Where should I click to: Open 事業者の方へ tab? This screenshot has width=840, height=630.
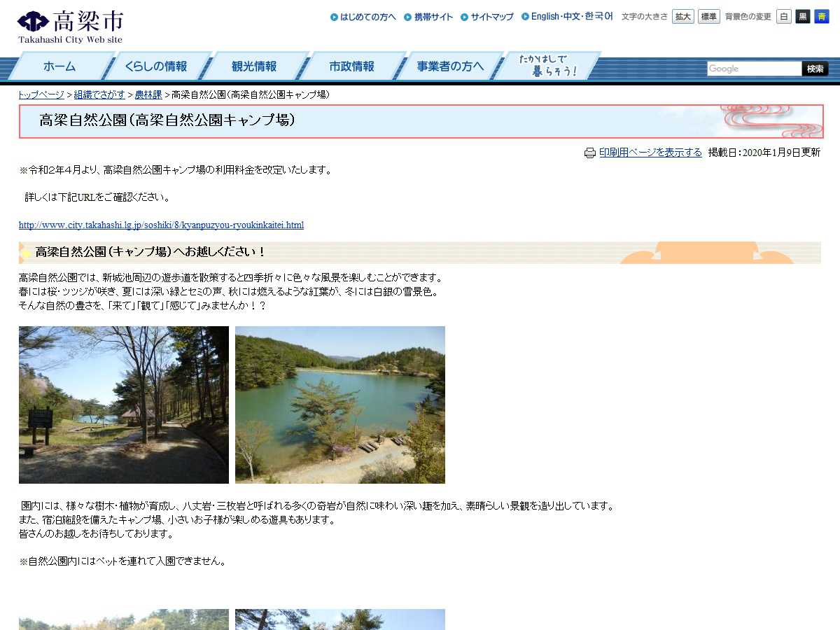pyautogui.click(x=450, y=66)
